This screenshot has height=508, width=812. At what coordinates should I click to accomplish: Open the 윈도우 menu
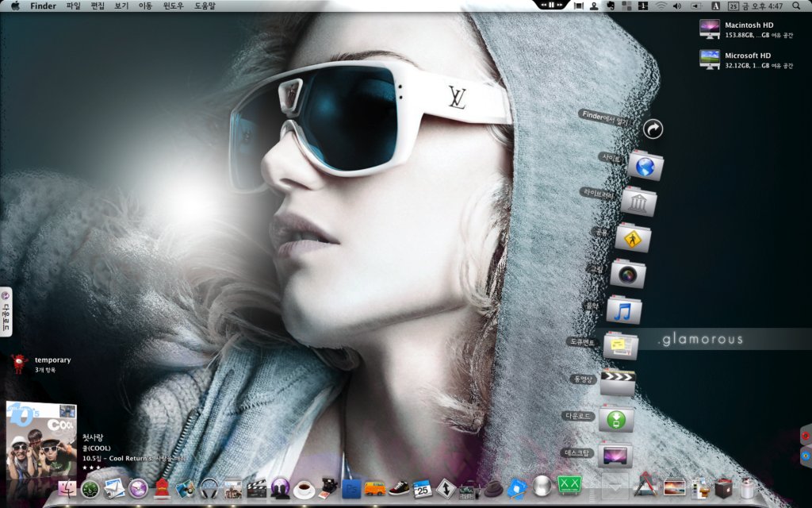pyautogui.click(x=173, y=6)
